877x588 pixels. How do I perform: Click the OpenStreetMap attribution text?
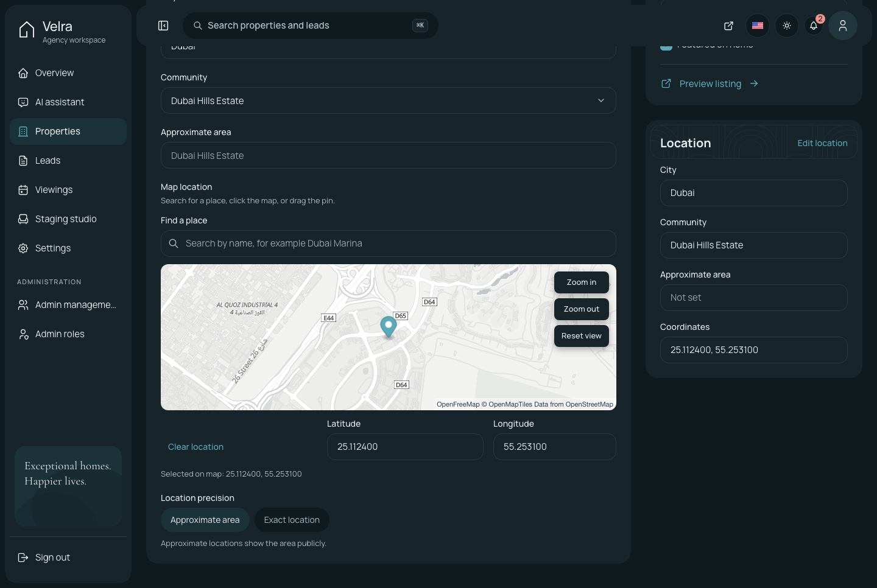pos(589,404)
